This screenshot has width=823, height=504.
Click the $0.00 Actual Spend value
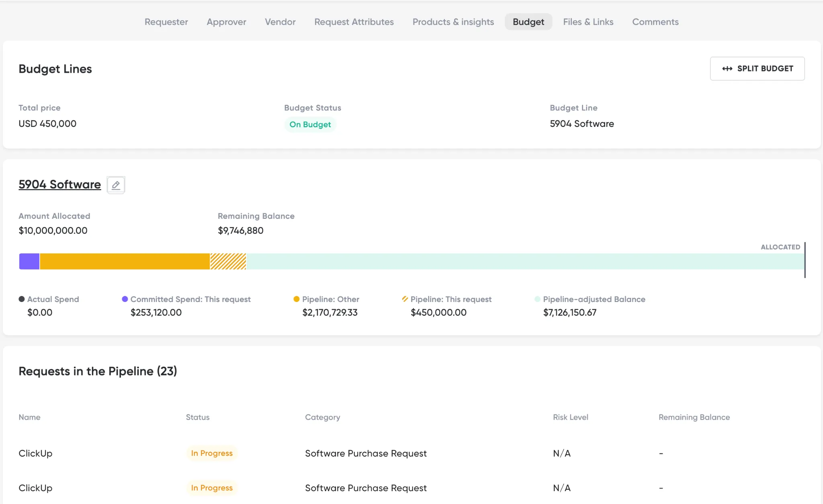pyautogui.click(x=40, y=312)
